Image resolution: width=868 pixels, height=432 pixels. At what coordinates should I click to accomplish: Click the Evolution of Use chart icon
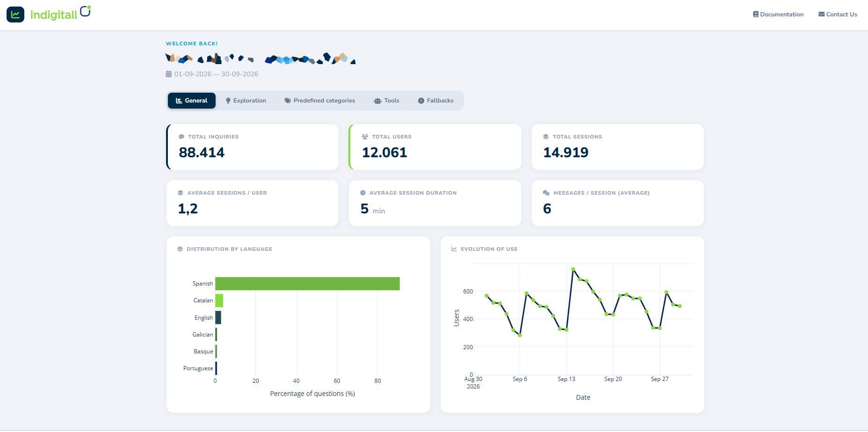454,249
